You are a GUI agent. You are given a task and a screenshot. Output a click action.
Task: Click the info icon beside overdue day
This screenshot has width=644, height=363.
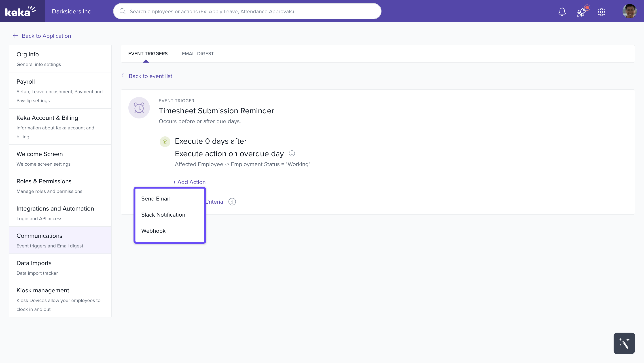coord(292,153)
